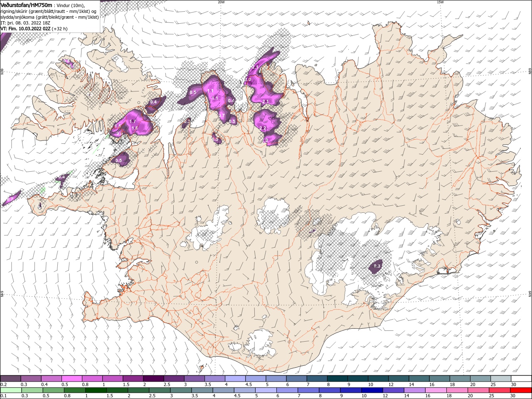The image size is (532, 399).
Task: Pick the snow legend swatch starting at 4
Action: pyautogui.click(x=234, y=379)
